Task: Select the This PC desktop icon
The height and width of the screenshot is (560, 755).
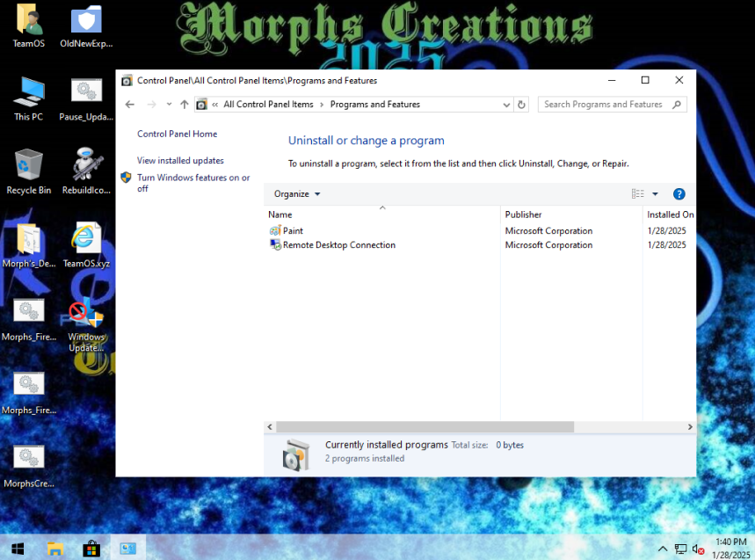Action: tap(29, 98)
